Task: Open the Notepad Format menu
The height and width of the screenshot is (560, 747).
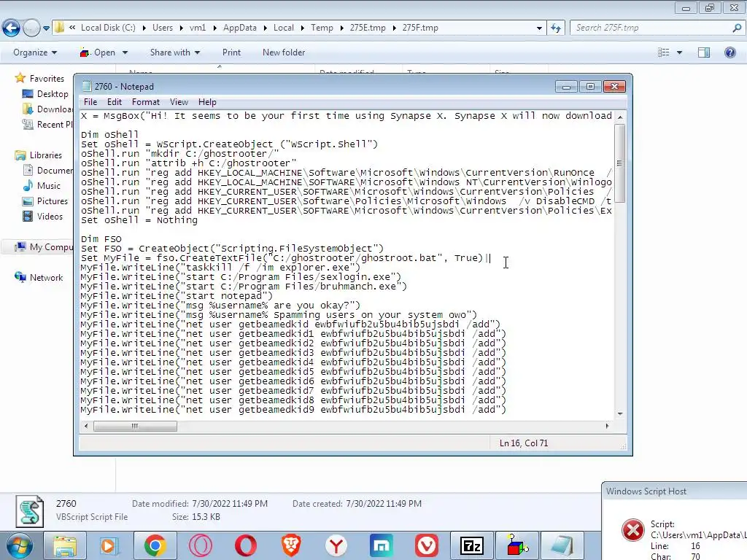Action: (146, 102)
